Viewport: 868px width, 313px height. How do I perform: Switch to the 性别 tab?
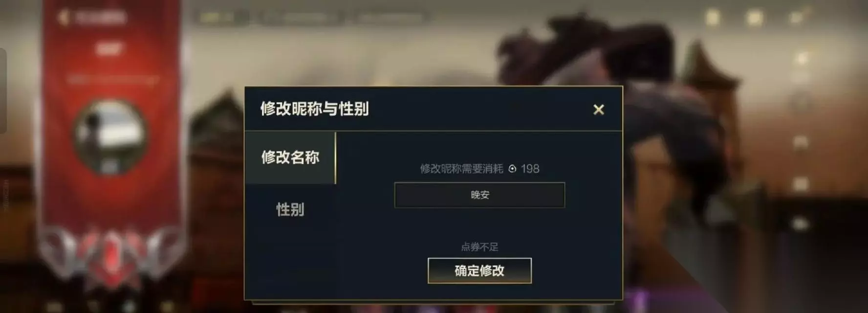pyautogui.click(x=290, y=210)
